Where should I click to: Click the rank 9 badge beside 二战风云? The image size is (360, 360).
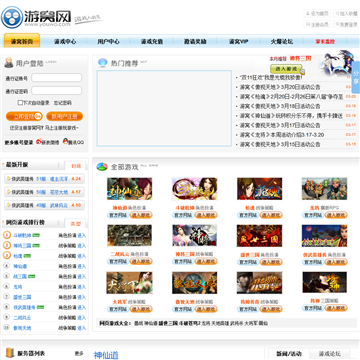point(7,317)
